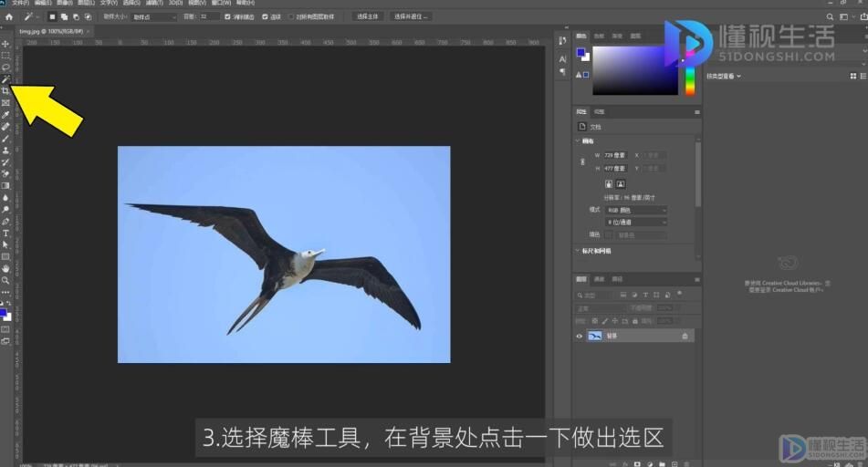Open the layer blend mode dropdown
This screenshot has width=868, height=467.
pyautogui.click(x=601, y=308)
